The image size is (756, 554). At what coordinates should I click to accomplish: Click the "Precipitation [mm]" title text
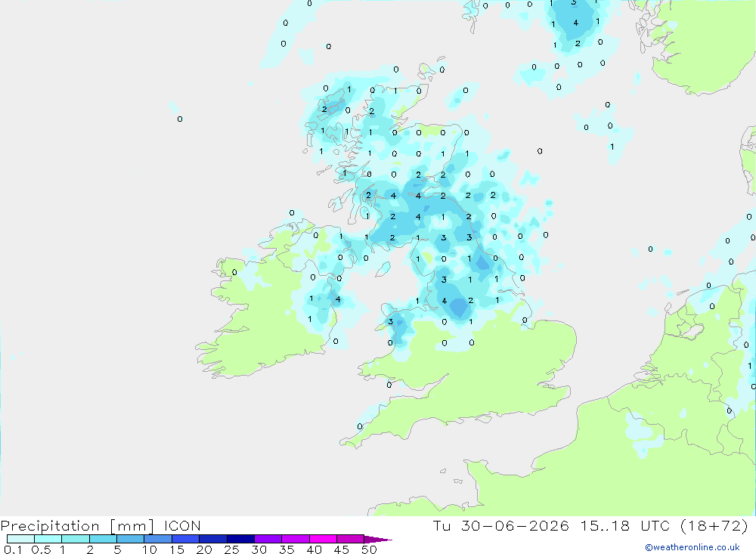(x=77, y=526)
